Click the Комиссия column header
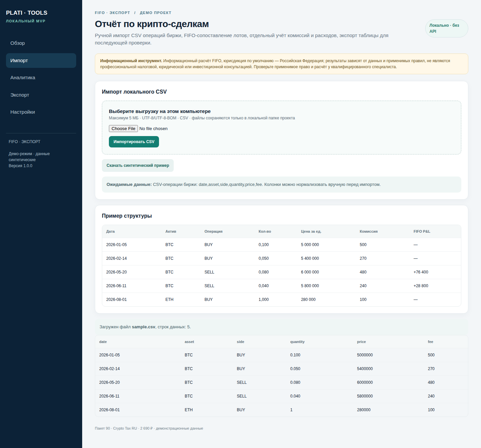 [x=369, y=231]
